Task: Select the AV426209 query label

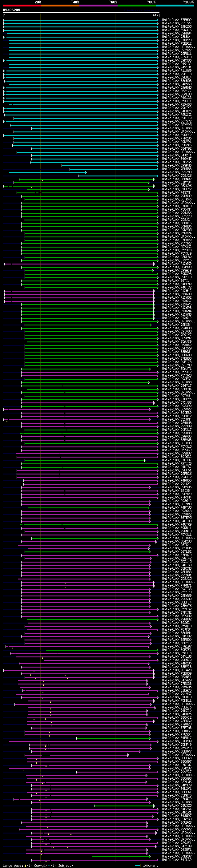Action: point(11,10)
